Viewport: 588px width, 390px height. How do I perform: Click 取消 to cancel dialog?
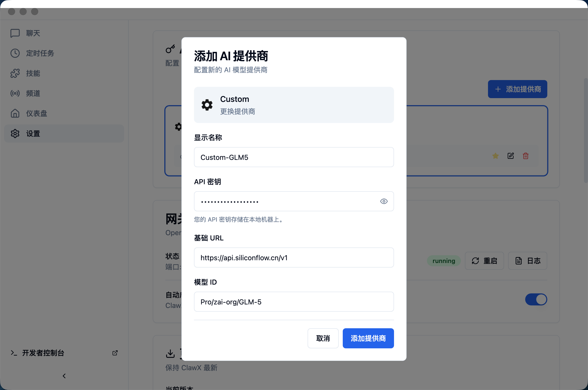coord(323,338)
